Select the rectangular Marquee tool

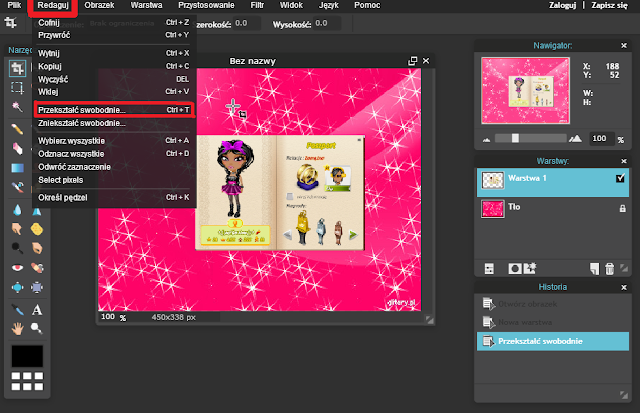(x=17, y=88)
